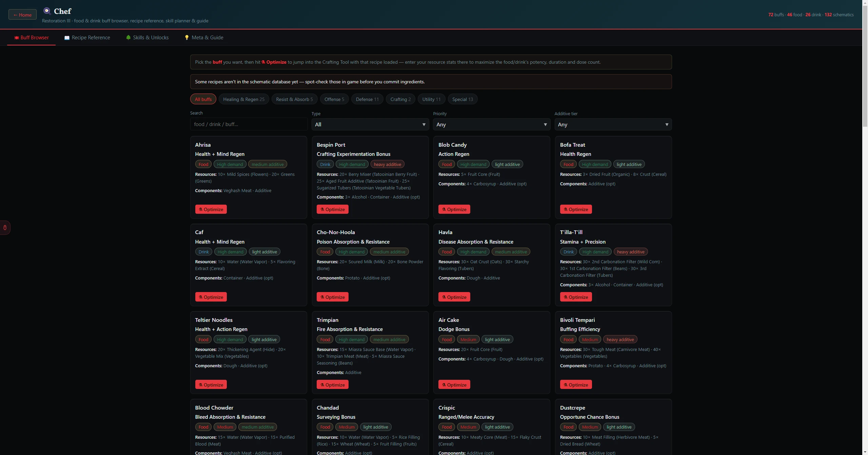Screen dimensions: 868x455
Task: Optimize the Trimpian recipe
Action: [x=333, y=385]
